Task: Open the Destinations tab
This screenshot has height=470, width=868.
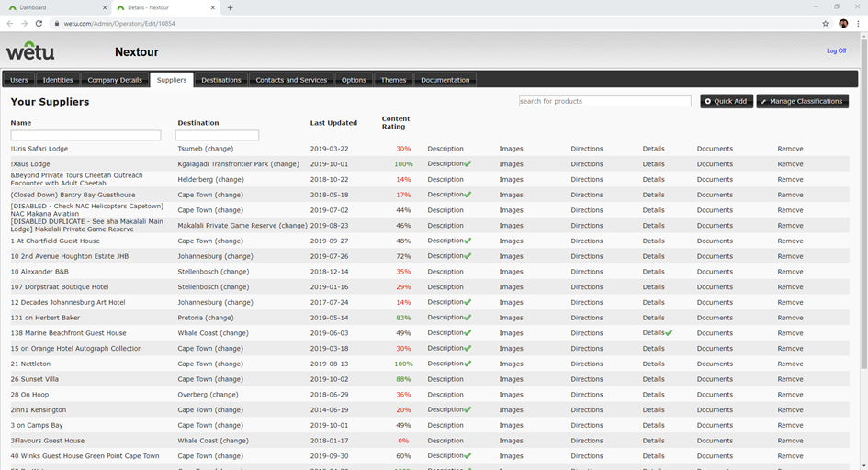Action: tap(220, 80)
